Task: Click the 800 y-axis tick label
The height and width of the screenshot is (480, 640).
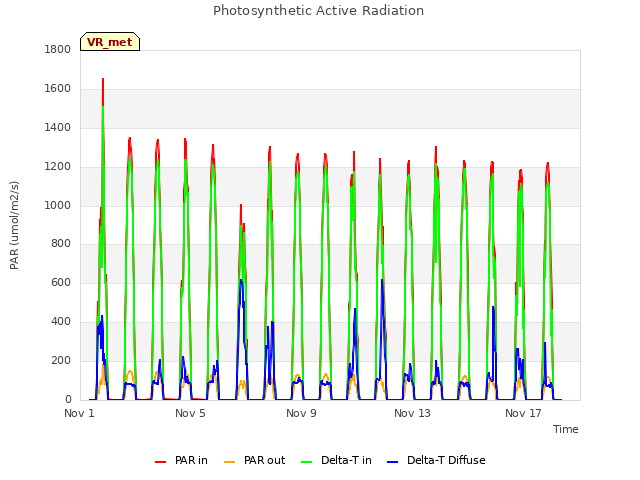Action: 61,244
